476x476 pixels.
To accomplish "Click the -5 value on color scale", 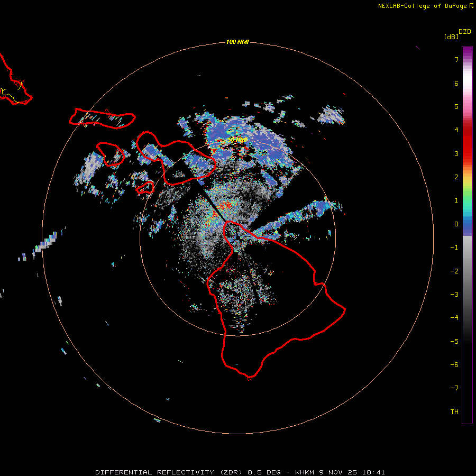I will 454,342.
